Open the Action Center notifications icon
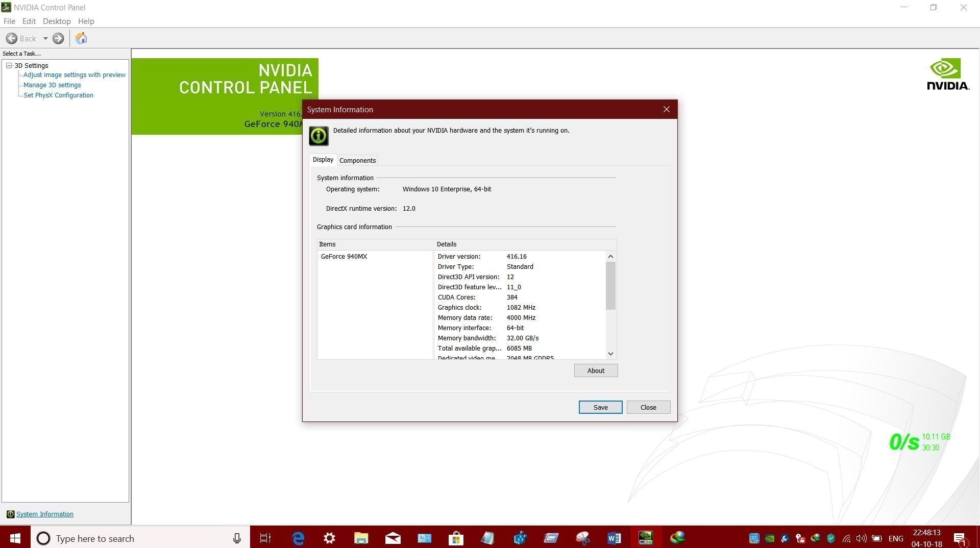This screenshot has width=980, height=548. pyautogui.click(x=960, y=538)
